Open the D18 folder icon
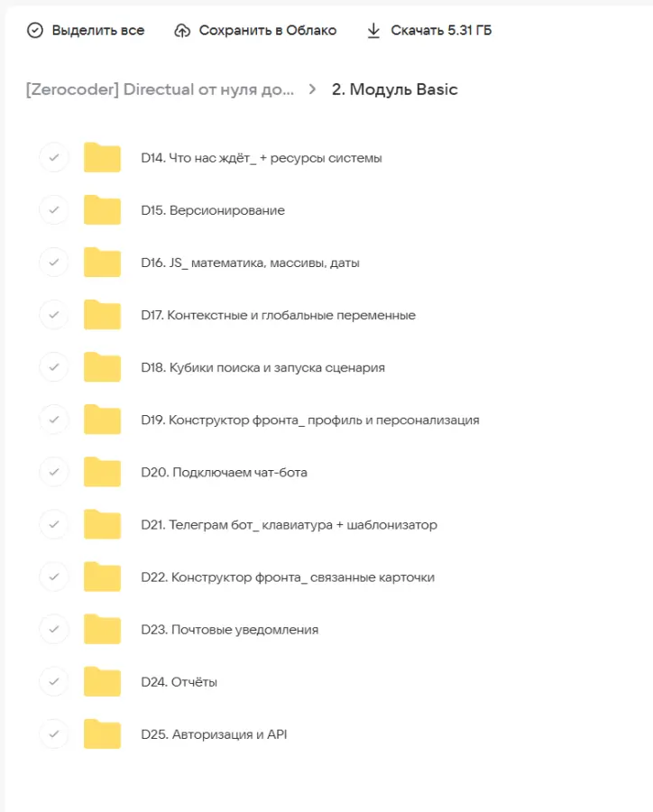The height and width of the screenshot is (812, 653). (102, 367)
